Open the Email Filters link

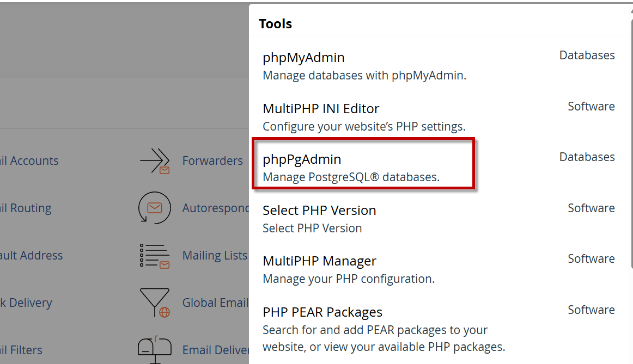click(x=21, y=350)
